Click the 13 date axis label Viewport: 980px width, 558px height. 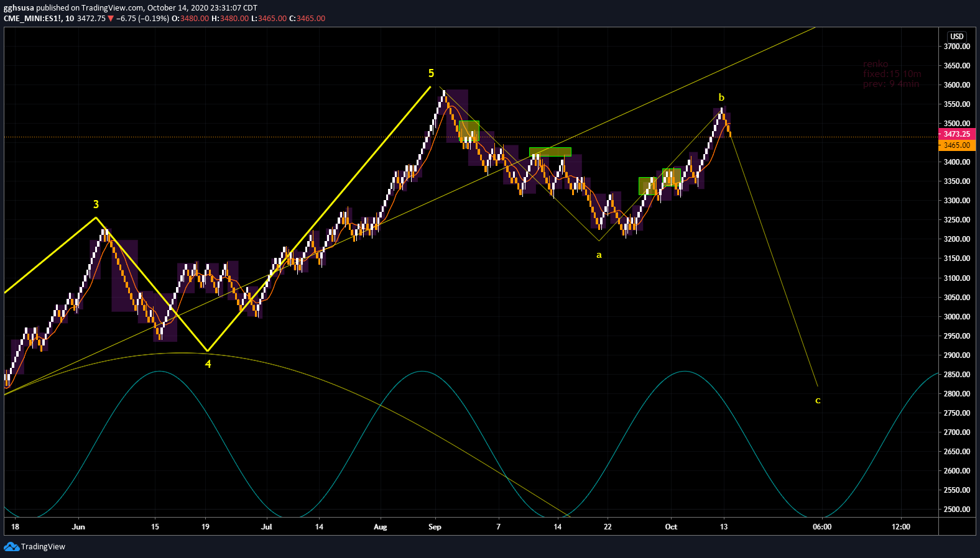coord(724,527)
